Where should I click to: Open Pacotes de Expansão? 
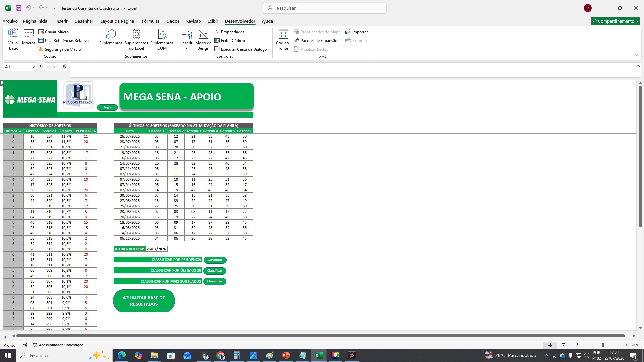(316, 40)
